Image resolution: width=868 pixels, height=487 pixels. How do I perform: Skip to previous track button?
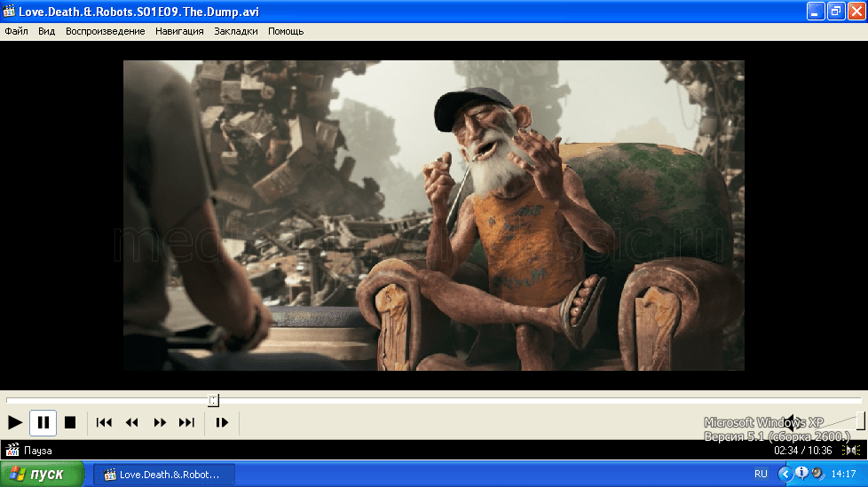click(x=104, y=423)
